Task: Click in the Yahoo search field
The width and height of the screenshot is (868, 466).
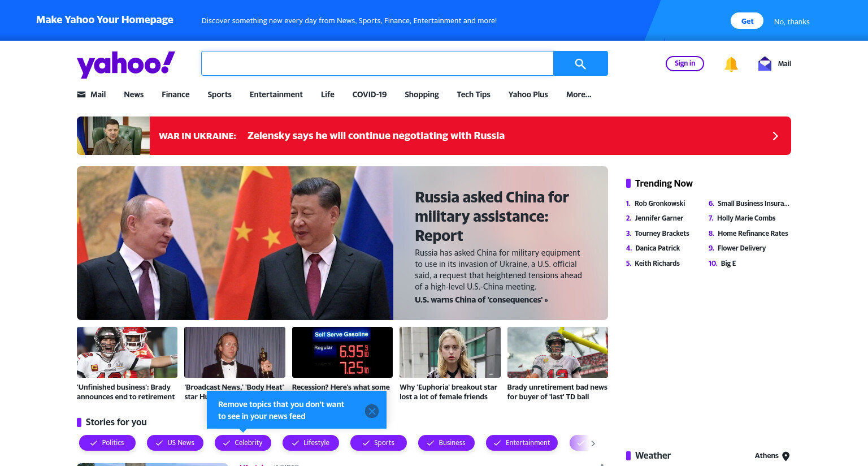Action: 377,63
